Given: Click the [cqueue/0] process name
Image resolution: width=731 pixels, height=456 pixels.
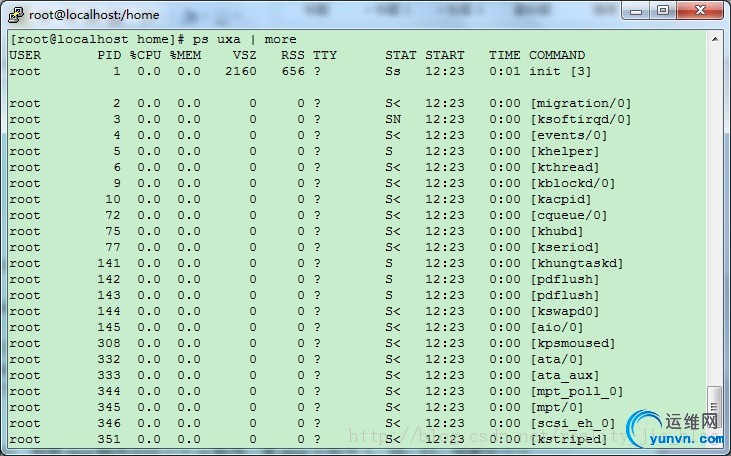Looking at the screenshot, I should (x=569, y=215).
